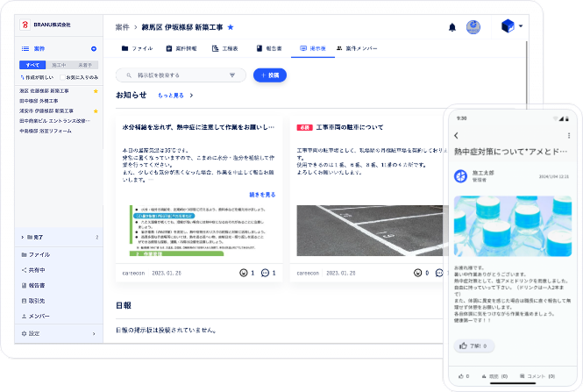This screenshot has width=583, height=392.
Task: Check the お気に入りのみ checkbox
Action: coord(60,78)
